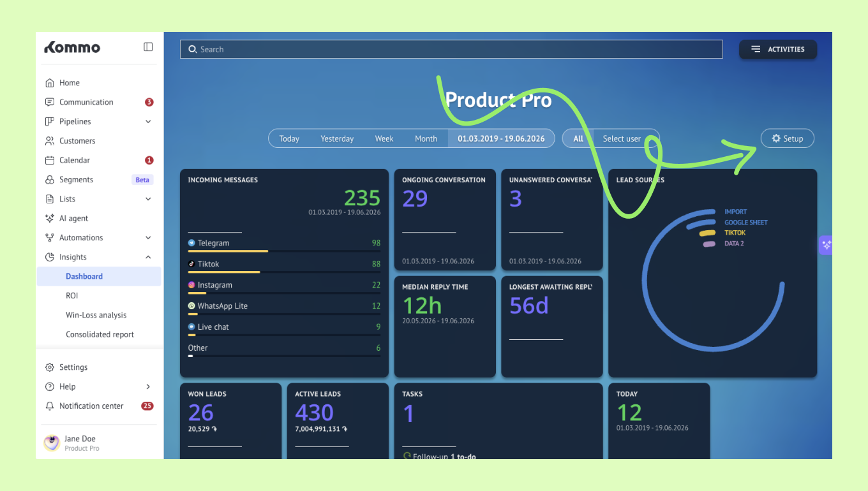Open Settings from the sidebar

[73, 367]
